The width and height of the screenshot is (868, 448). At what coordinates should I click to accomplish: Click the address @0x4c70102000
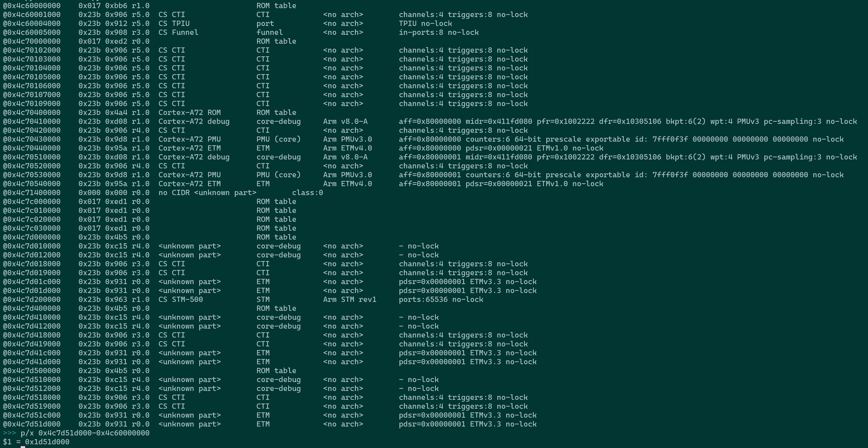pos(32,50)
